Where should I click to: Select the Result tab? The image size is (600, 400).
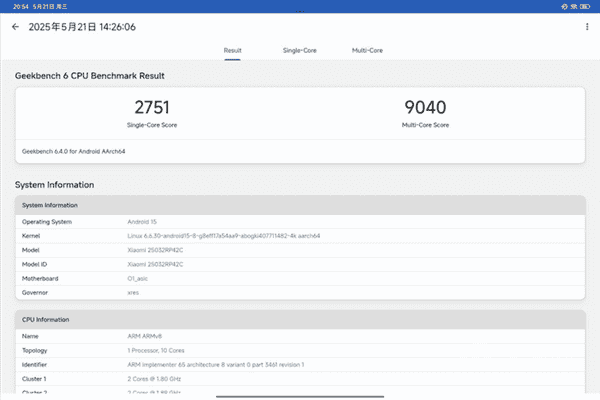[x=233, y=51]
